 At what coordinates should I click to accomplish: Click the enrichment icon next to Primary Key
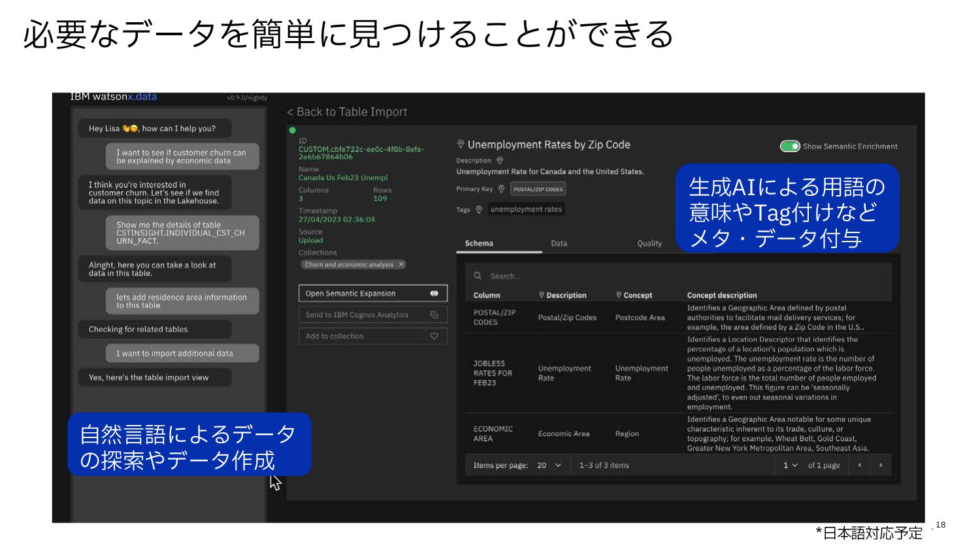coord(501,189)
